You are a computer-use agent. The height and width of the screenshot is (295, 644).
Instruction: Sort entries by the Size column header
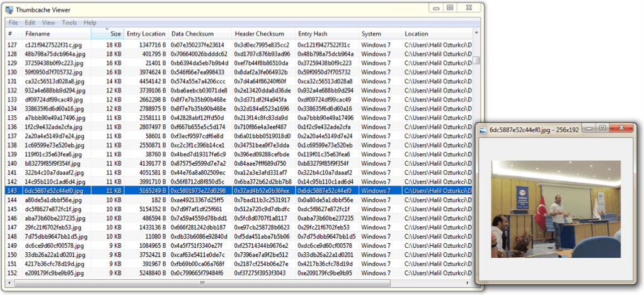(x=115, y=34)
